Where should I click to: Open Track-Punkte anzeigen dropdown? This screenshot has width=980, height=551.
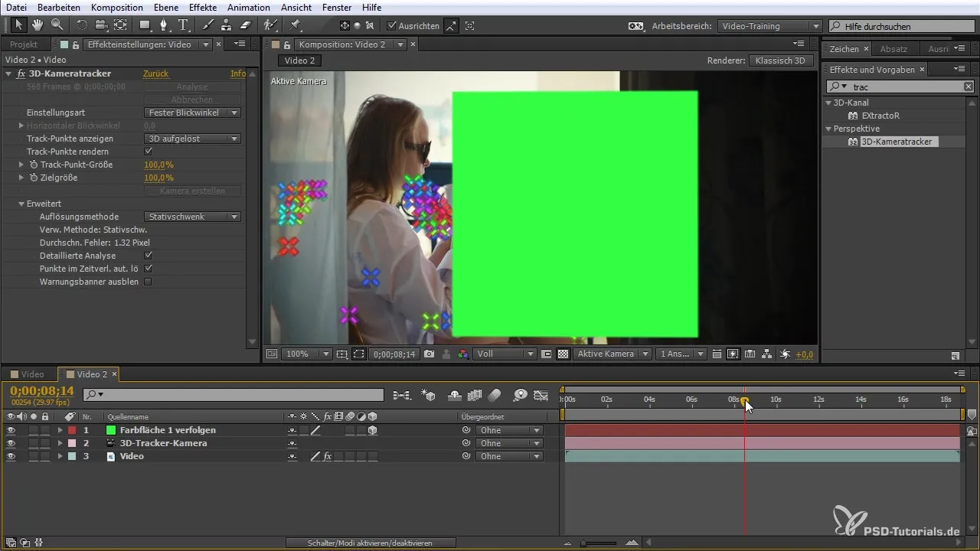coord(193,139)
